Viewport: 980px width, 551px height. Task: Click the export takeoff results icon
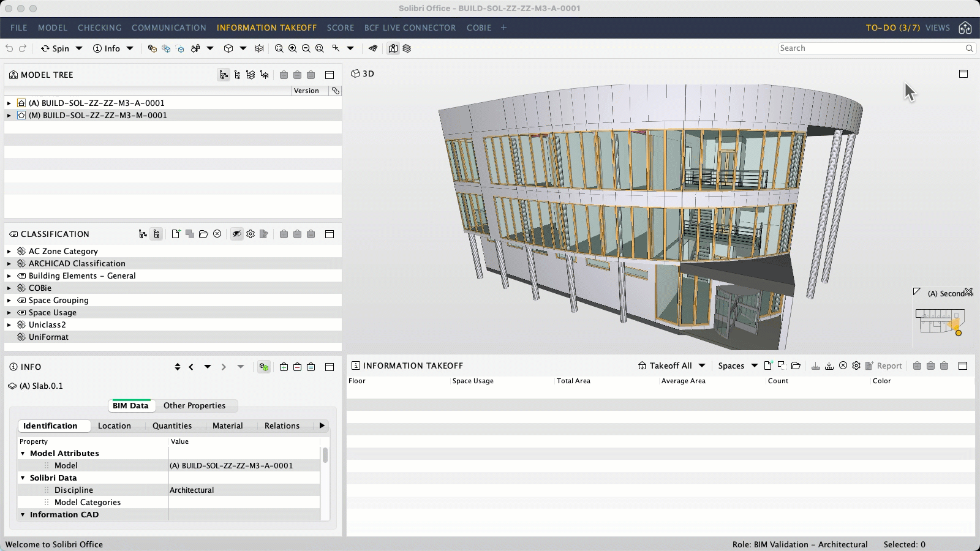816,365
